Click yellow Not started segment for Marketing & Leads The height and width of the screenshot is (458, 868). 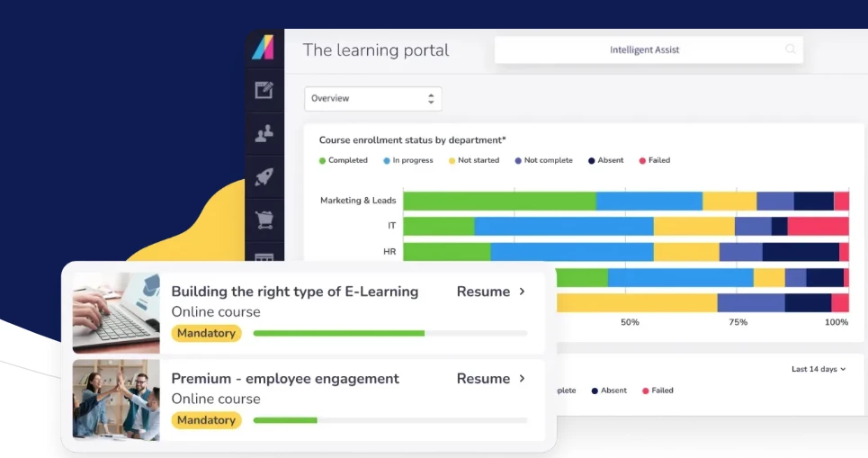(729, 201)
